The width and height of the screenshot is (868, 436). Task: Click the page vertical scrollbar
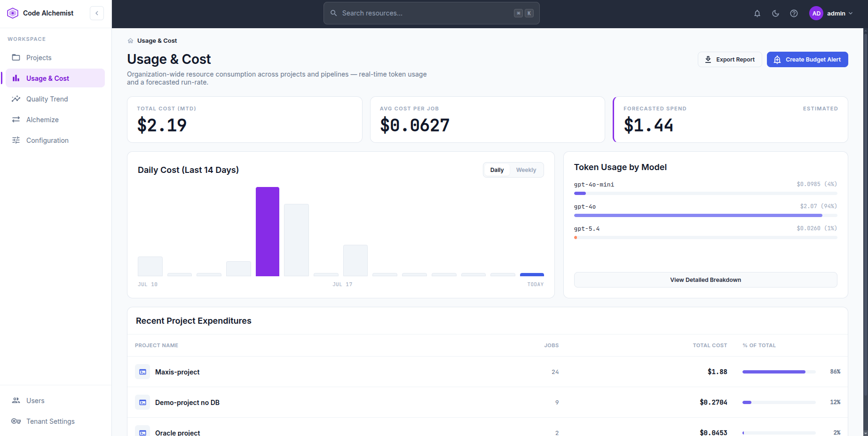[x=865, y=232]
